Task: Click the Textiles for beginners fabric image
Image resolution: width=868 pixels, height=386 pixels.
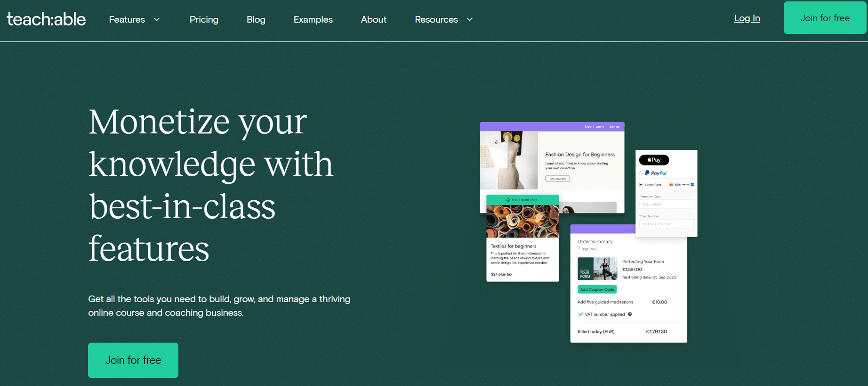Action: point(522,222)
